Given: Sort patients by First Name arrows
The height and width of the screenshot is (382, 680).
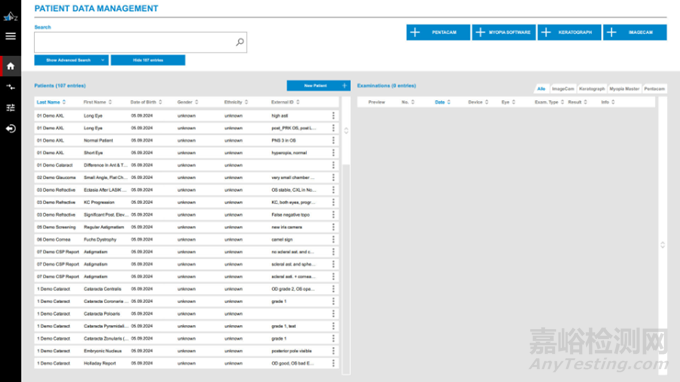Looking at the screenshot, I should coord(110,102).
